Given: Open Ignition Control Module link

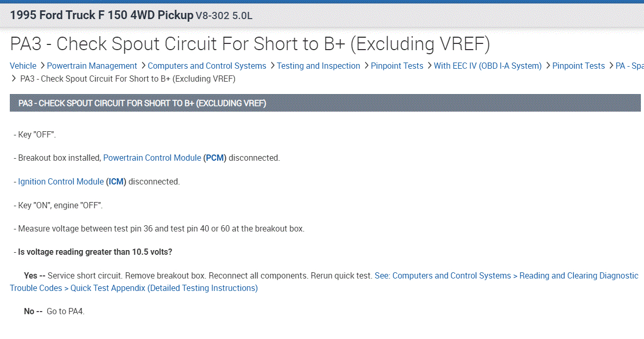Looking at the screenshot, I should pyautogui.click(x=61, y=181).
